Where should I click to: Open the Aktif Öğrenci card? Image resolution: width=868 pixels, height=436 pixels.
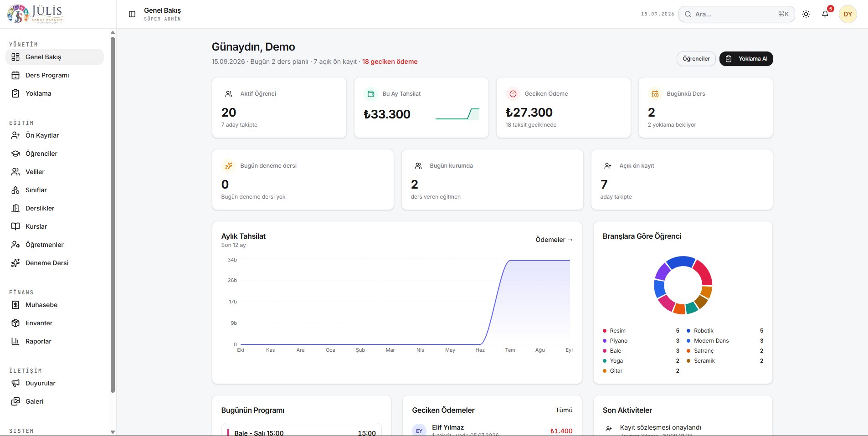coord(279,108)
